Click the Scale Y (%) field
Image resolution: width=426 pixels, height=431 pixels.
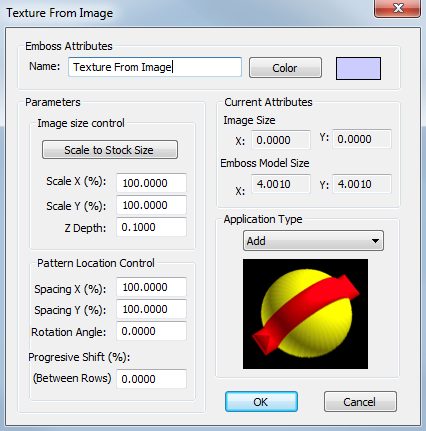(151, 205)
